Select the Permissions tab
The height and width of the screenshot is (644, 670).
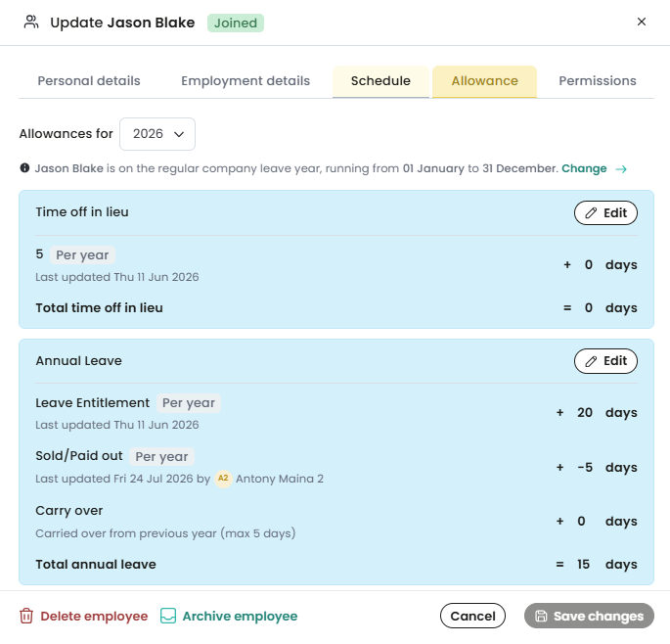tap(598, 81)
